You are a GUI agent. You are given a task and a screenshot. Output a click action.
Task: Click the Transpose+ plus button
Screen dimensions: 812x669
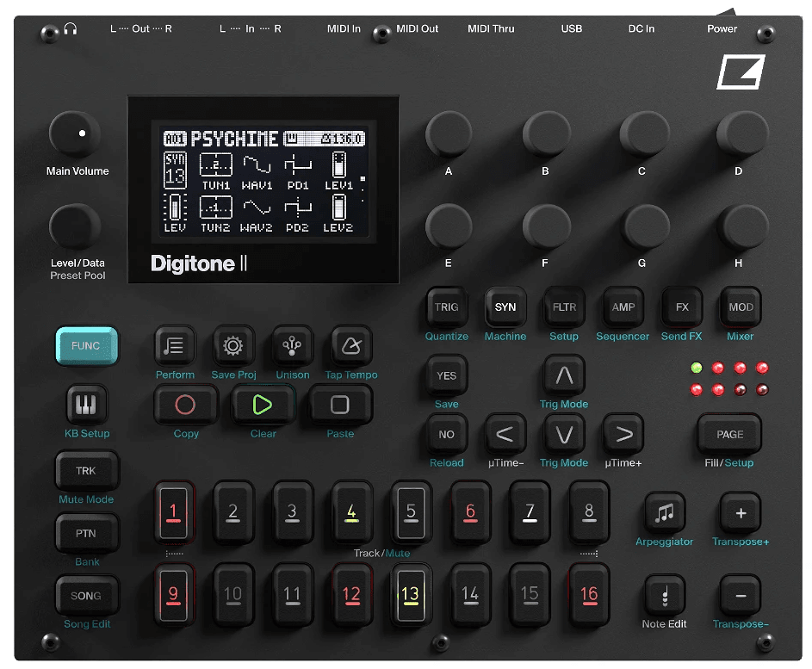[x=741, y=513]
